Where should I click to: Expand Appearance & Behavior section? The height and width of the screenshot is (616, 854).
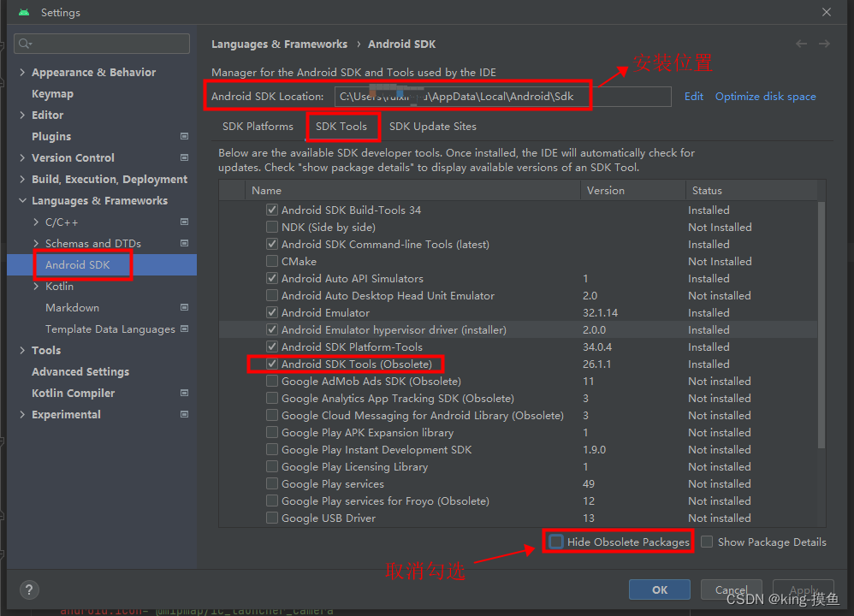point(22,72)
